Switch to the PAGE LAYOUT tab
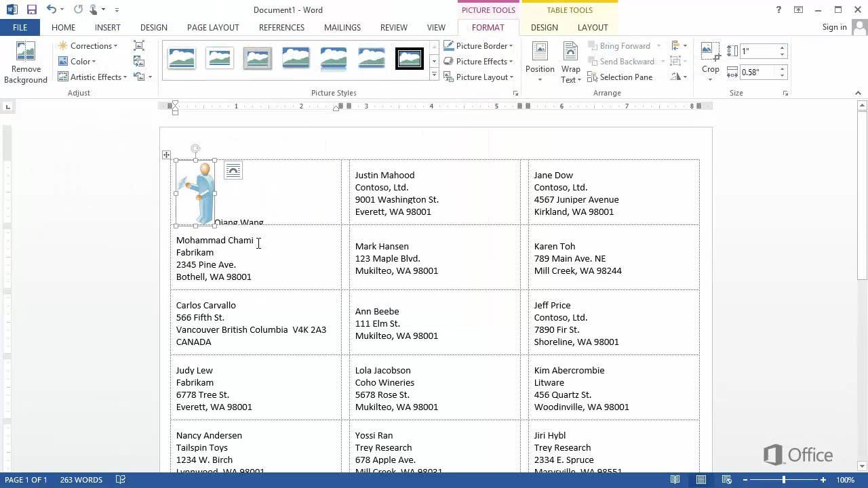Viewport: 868px width, 488px height. tap(213, 27)
